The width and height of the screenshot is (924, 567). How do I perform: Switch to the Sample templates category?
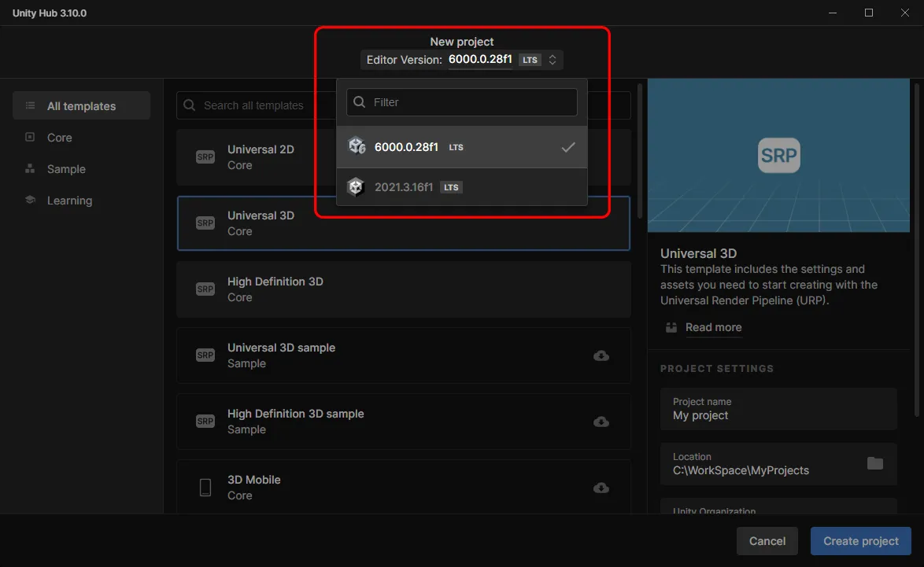(x=66, y=169)
